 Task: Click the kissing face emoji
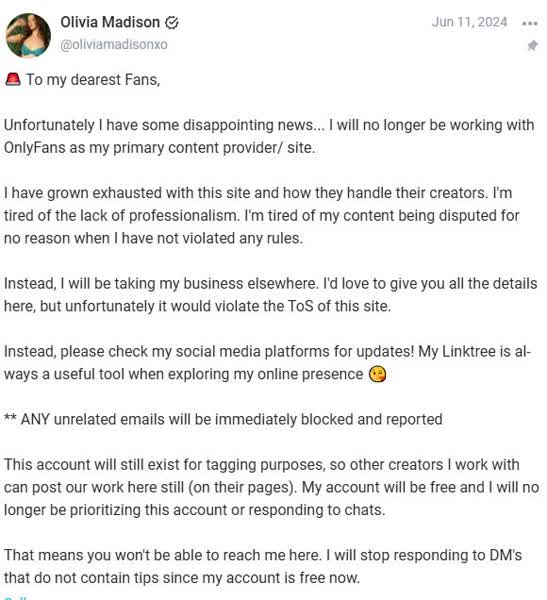point(377,374)
